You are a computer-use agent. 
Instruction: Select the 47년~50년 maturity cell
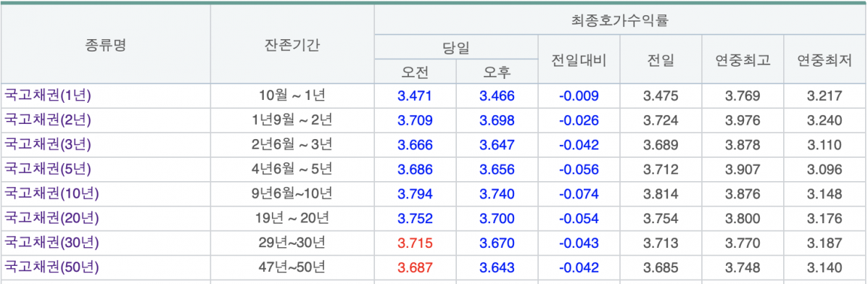coord(292,267)
